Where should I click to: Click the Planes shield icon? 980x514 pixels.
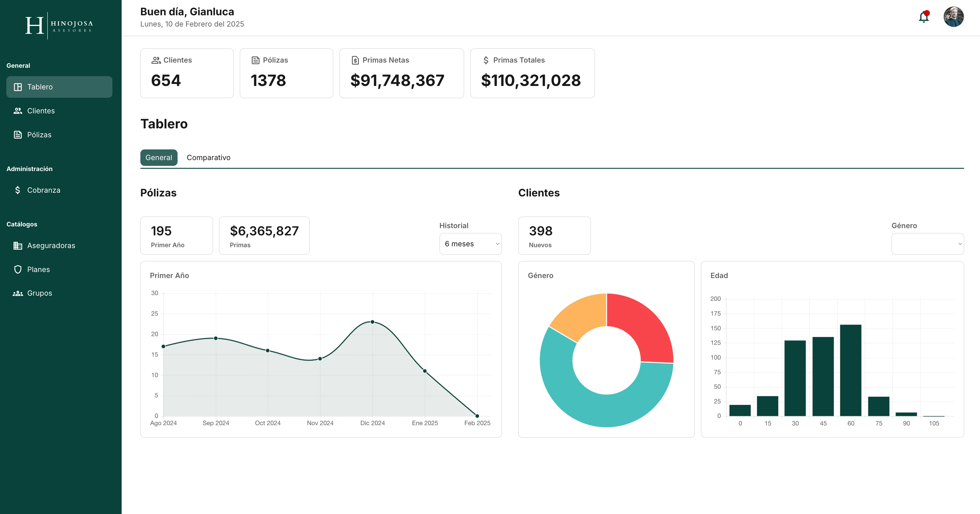click(x=18, y=270)
